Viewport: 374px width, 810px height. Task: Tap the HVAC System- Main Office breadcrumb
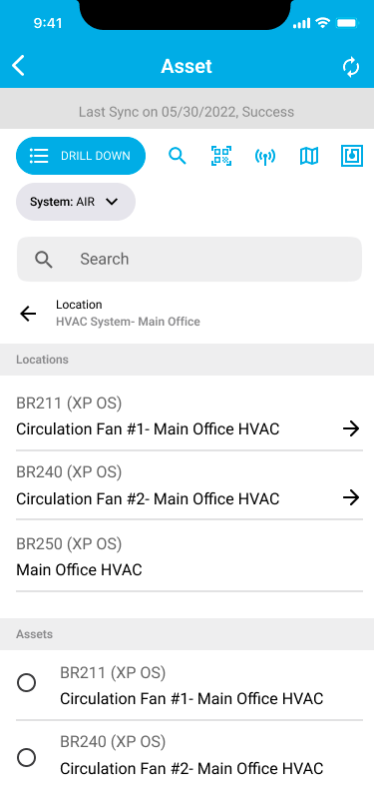click(x=128, y=321)
